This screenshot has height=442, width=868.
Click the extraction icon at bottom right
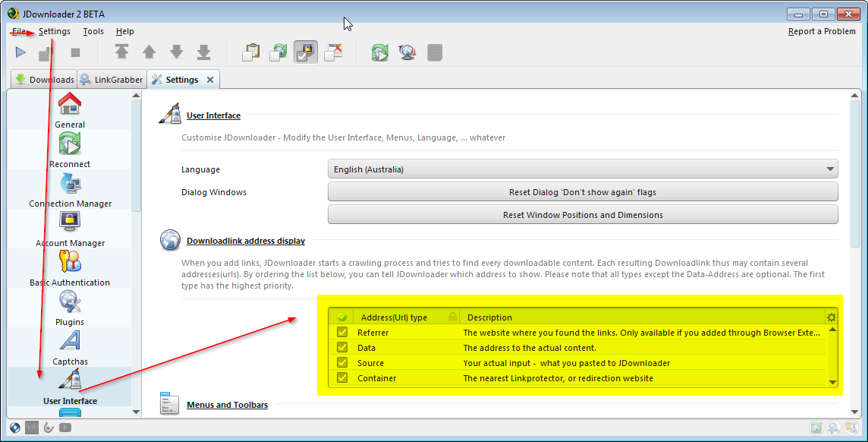click(851, 427)
